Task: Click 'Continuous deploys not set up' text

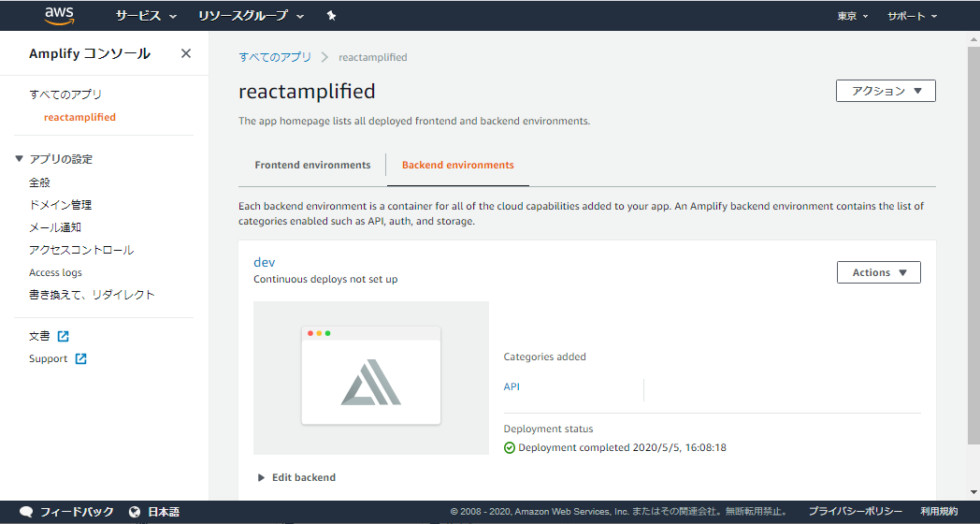Action: [325, 279]
